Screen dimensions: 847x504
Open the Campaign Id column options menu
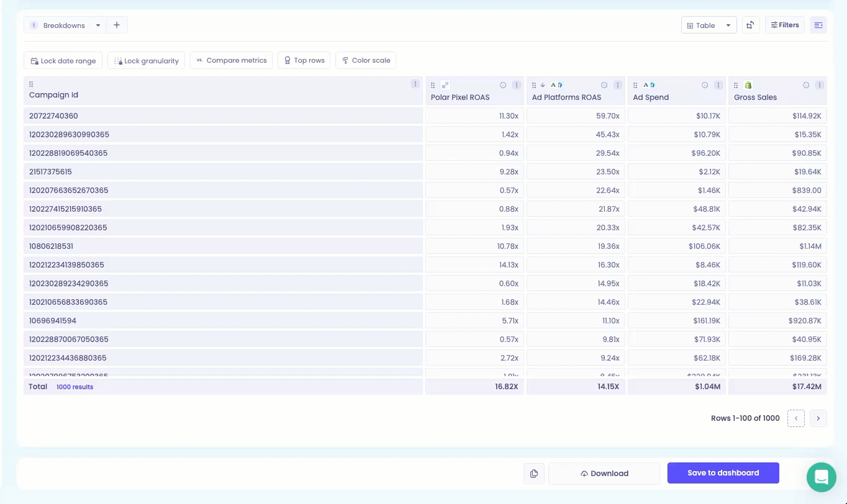[x=415, y=84]
